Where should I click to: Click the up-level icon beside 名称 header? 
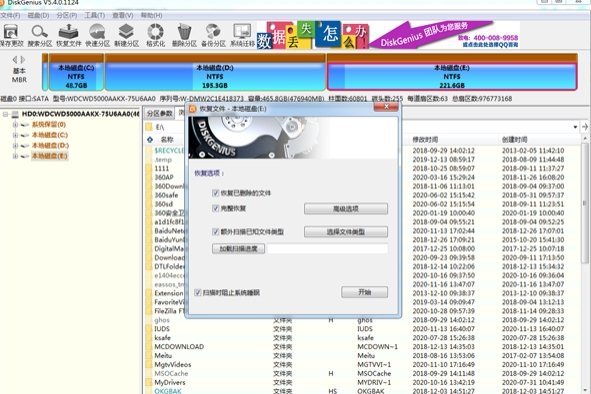coord(150,140)
